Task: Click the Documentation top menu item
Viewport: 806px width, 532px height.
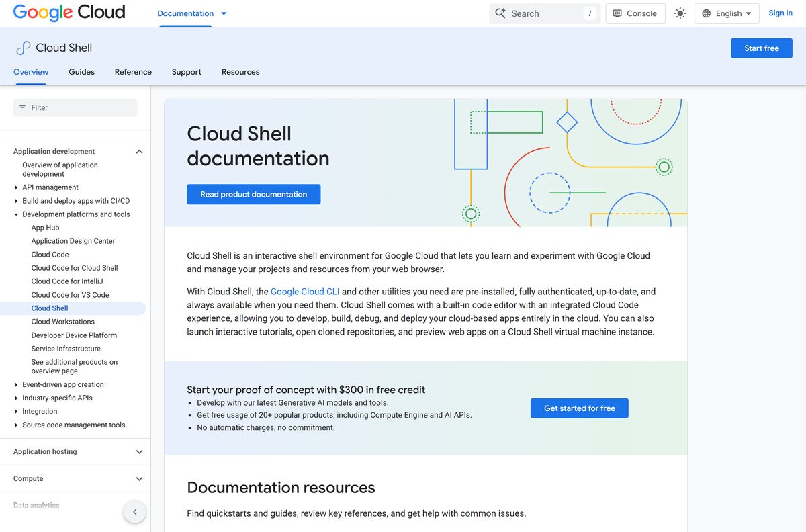Action: [x=185, y=13]
